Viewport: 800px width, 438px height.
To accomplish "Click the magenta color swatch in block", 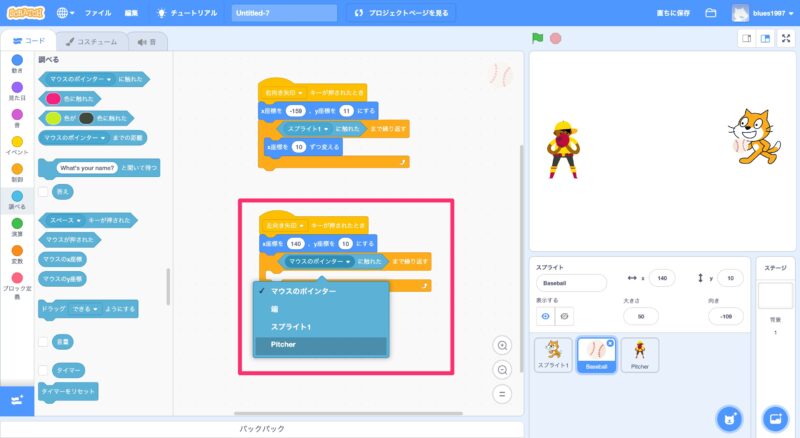I will pyautogui.click(x=54, y=98).
